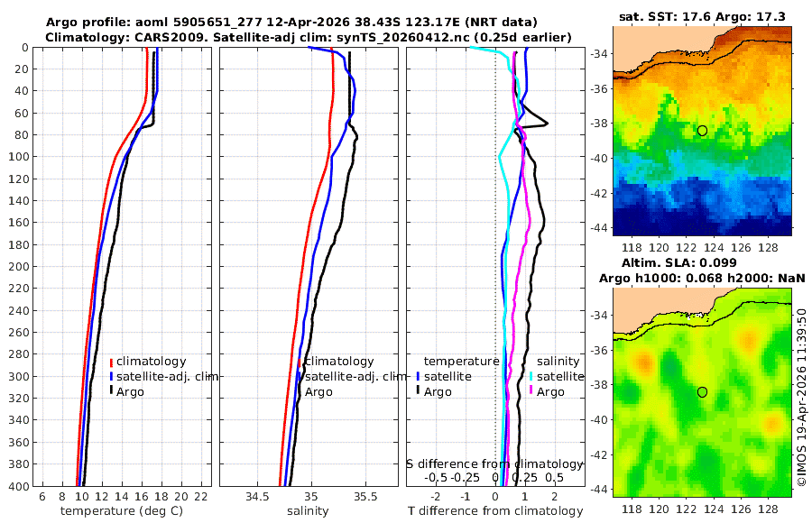The image size is (812, 523).
Task: Click the IMOS timestamp copyright text
Action: point(802,398)
